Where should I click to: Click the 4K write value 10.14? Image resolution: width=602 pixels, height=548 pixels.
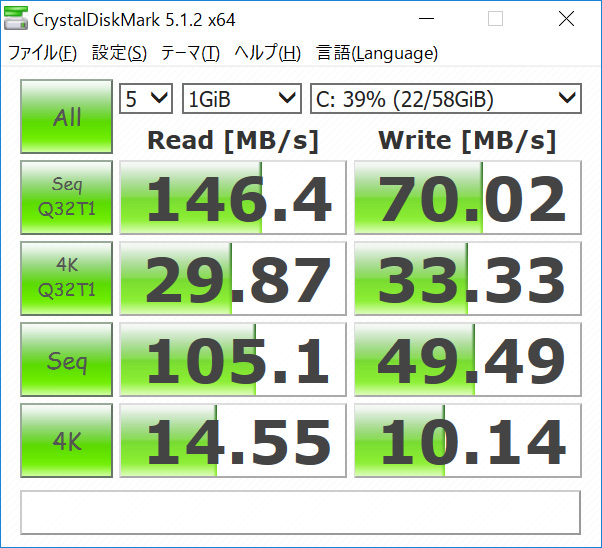pyautogui.click(x=468, y=440)
